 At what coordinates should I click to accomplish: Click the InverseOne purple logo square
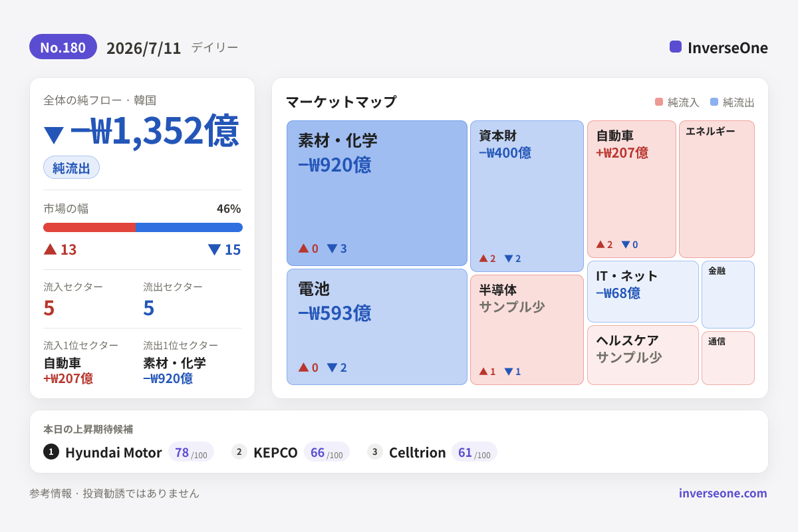(x=676, y=47)
